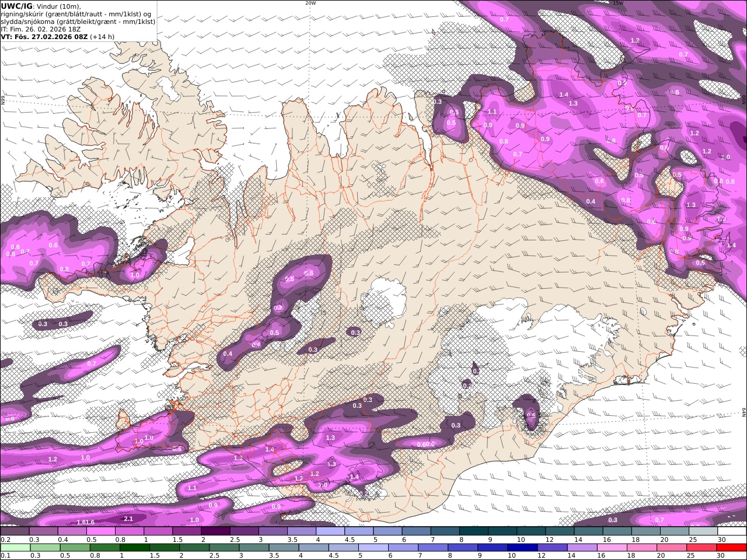747x560 pixels.
Task: Click the UWC/IG title text
Action: click(x=17, y=6)
